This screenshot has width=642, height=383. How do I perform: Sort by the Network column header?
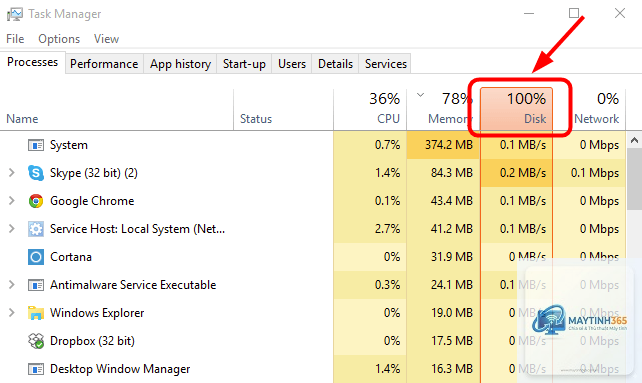[x=590, y=110]
